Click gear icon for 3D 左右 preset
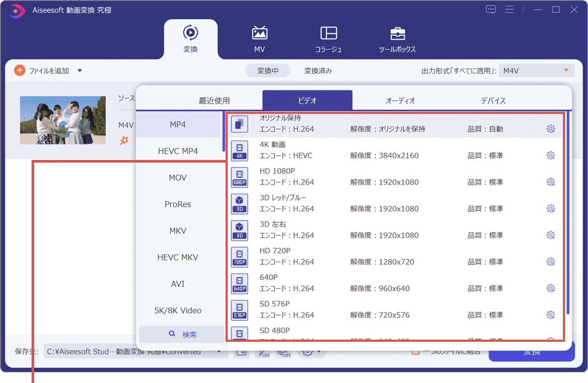The width and height of the screenshot is (588, 383). 551,235
